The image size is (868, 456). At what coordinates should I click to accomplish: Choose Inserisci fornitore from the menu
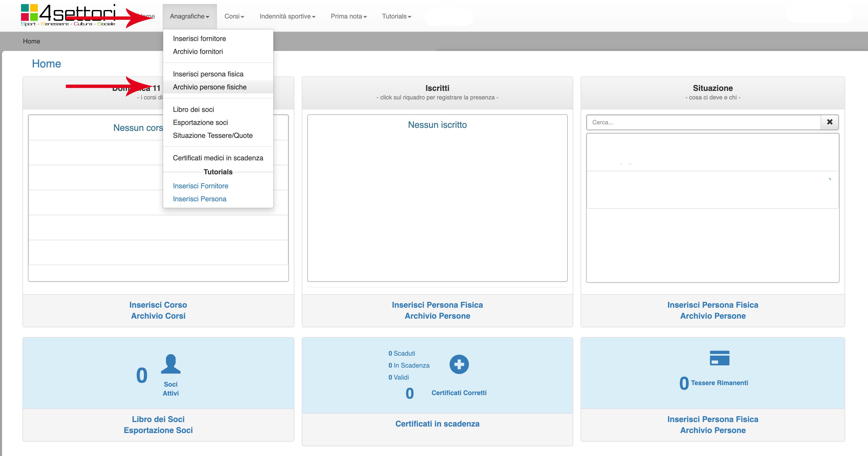(x=199, y=38)
